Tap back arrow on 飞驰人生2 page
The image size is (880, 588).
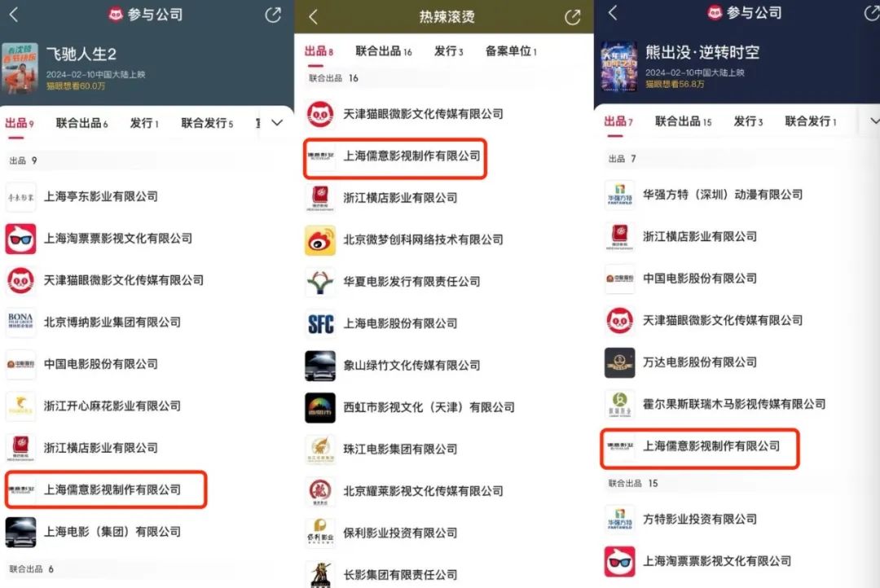14,15
